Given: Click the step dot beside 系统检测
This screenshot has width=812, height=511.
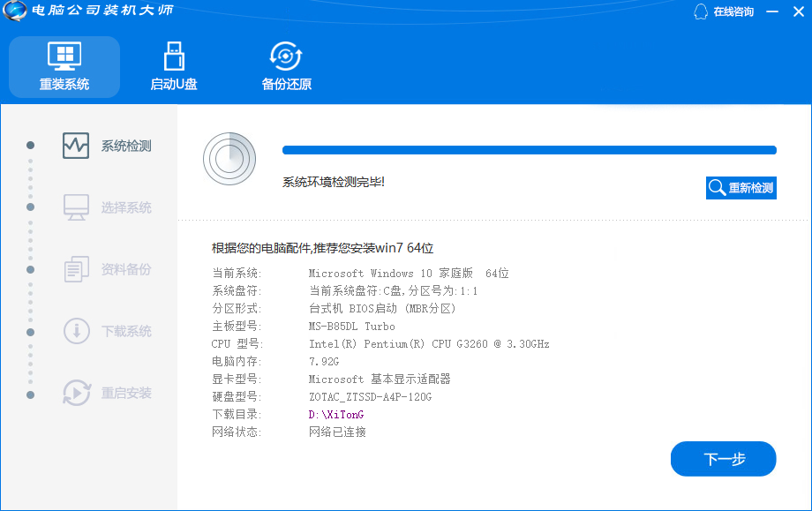Looking at the screenshot, I should [31, 146].
